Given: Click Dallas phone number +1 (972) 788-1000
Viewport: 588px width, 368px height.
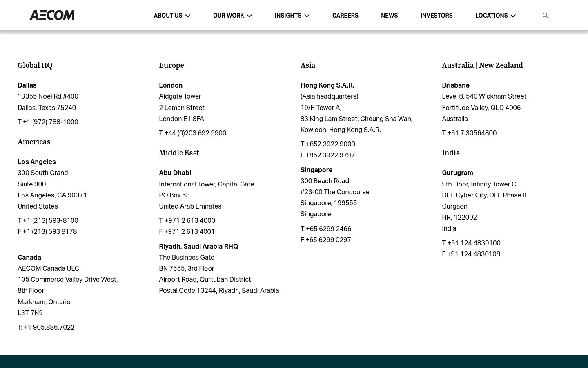Looking at the screenshot, I should point(51,122).
